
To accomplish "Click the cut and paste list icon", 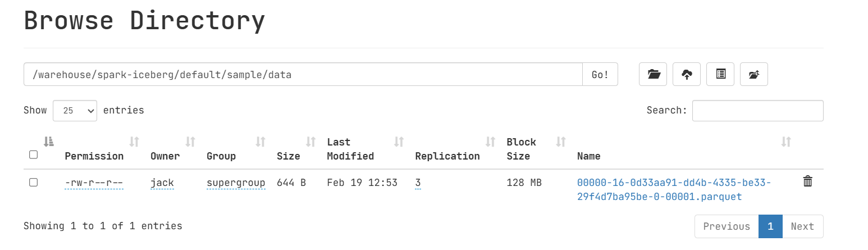I will tap(720, 74).
